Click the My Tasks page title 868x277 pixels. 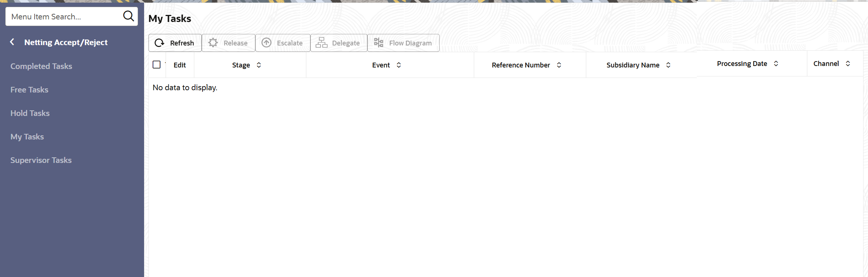pos(170,19)
